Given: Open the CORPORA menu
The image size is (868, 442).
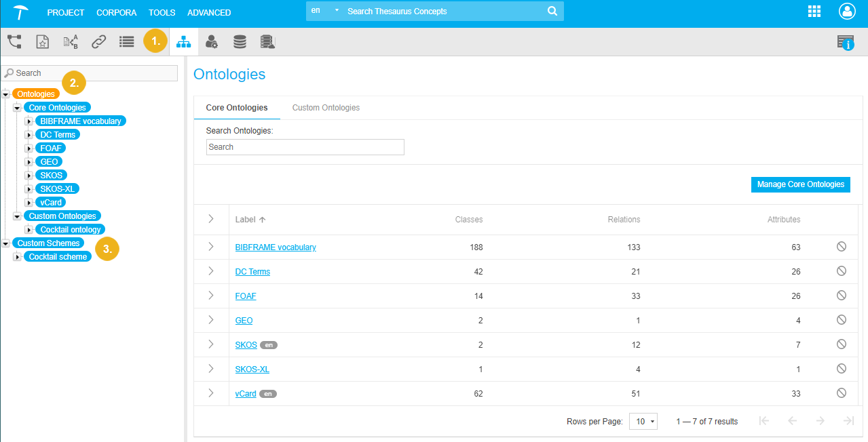Looking at the screenshot, I should (116, 13).
